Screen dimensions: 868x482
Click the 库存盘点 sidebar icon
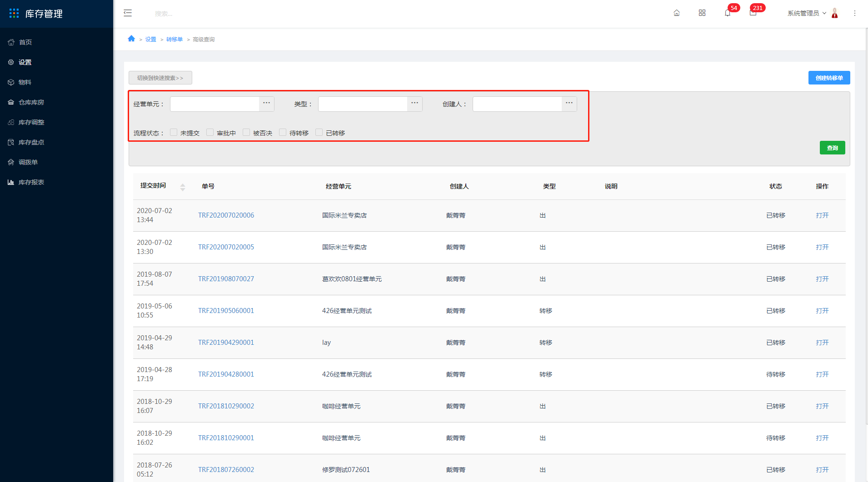pos(11,142)
